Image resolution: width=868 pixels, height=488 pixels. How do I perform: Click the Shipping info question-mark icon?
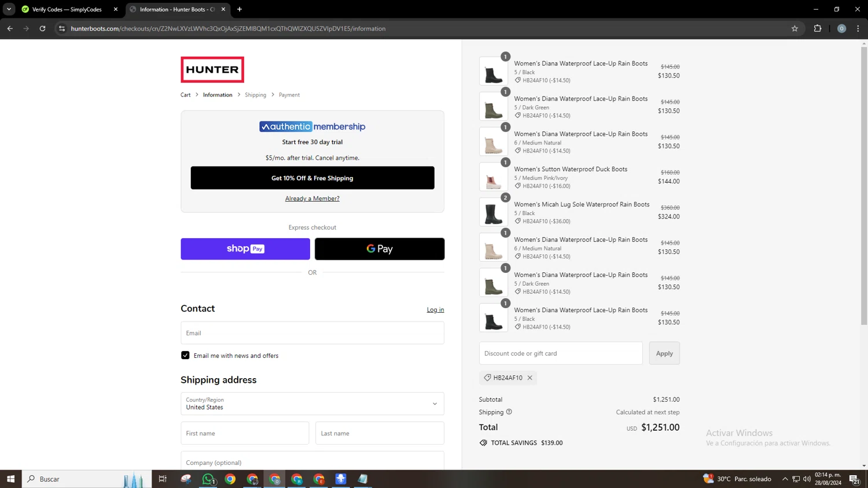[509, 412]
